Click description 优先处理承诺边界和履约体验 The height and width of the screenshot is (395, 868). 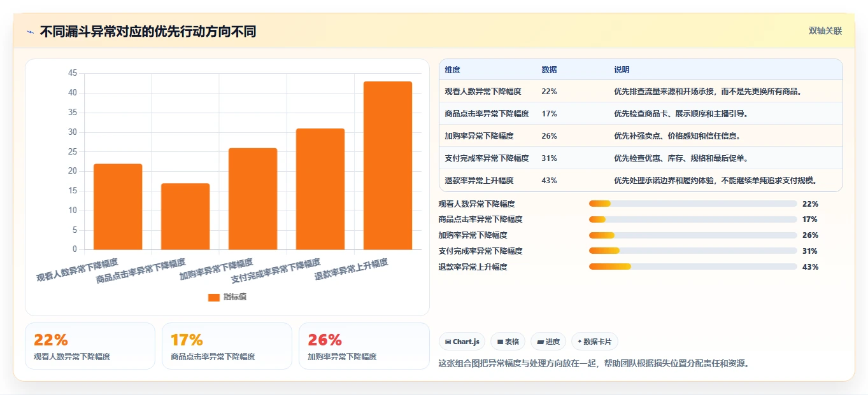[x=715, y=181]
